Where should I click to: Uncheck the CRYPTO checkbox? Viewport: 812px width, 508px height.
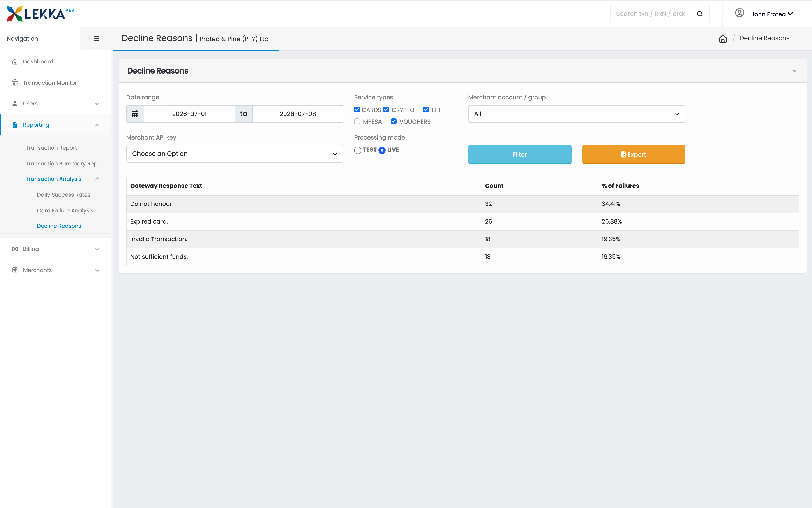[x=386, y=110]
